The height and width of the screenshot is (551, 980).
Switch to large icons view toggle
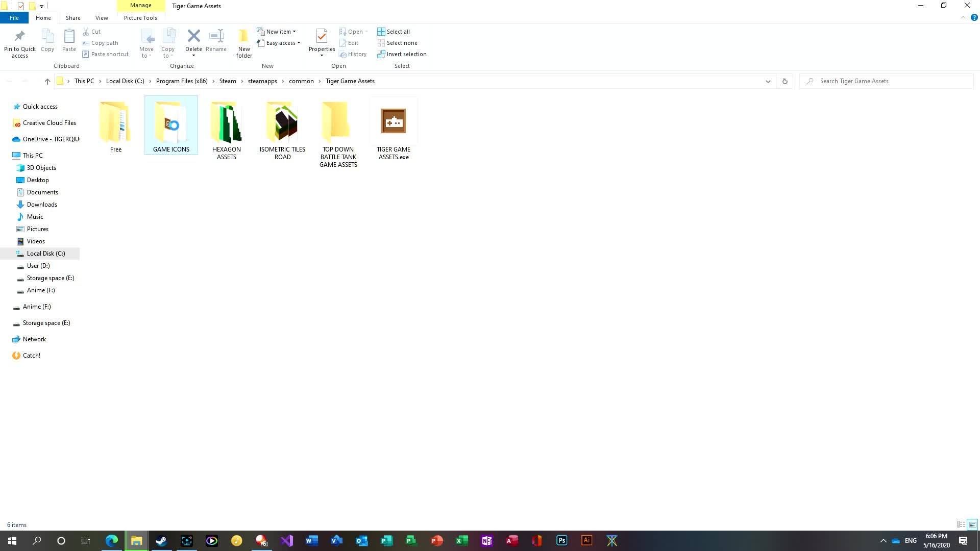(x=972, y=524)
